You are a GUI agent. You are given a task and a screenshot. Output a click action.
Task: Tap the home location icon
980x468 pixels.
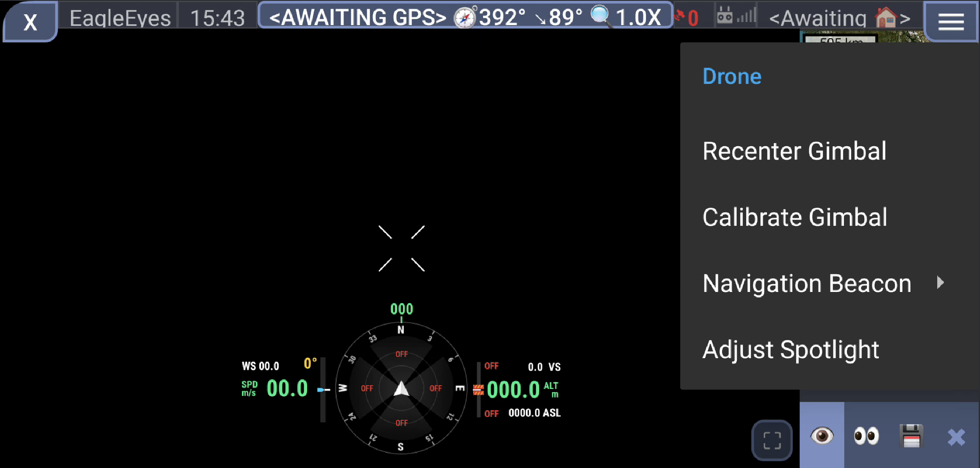tap(886, 18)
